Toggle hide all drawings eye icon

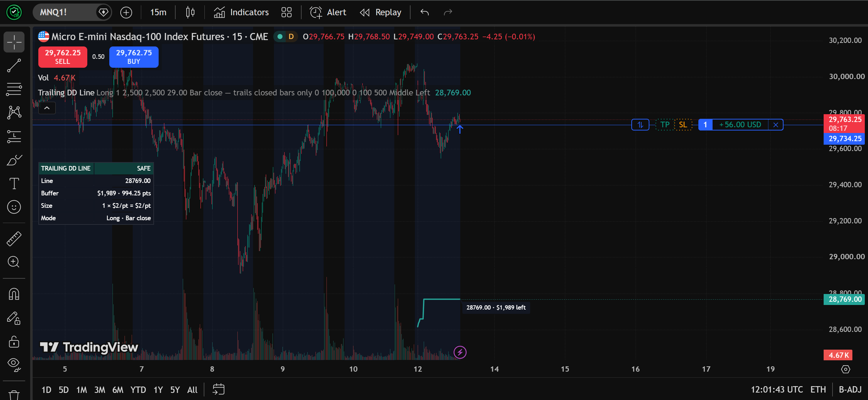point(14,365)
